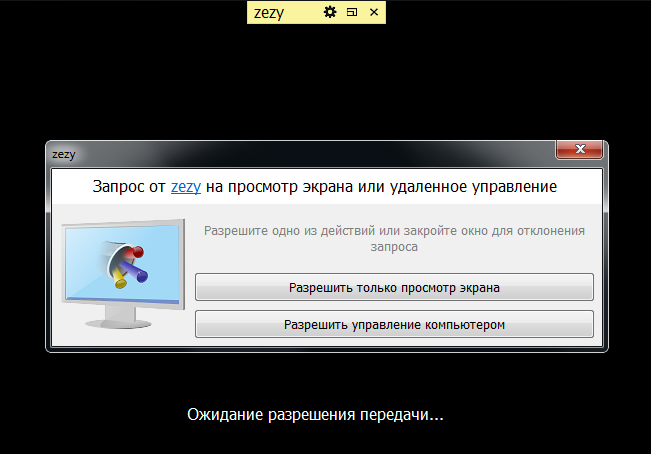Click gap between zezy label and gear
Viewport: 651px width, 454px height.
tap(305, 12)
